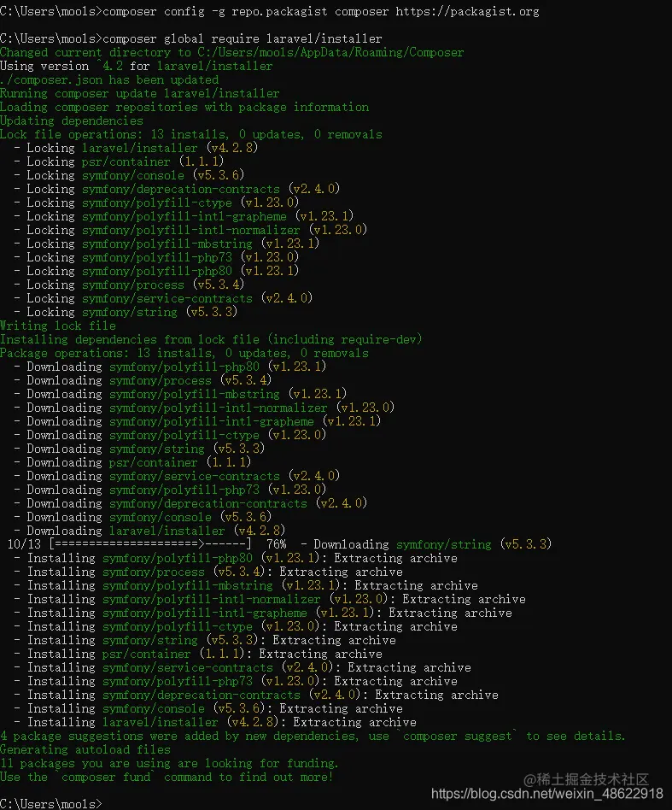The image size is (672, 810).
Task: Select the "Locking symfony/console (v5.3.6)" row
Action: 129,175
